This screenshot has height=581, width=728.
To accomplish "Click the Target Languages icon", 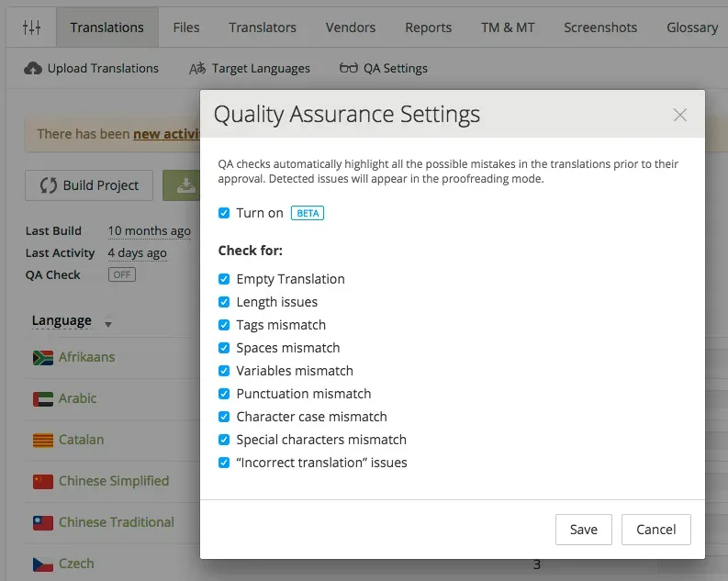I will pos(197,68).
